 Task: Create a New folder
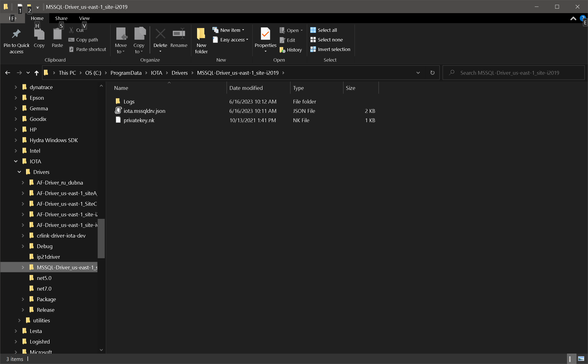click(x=201, y=40)
